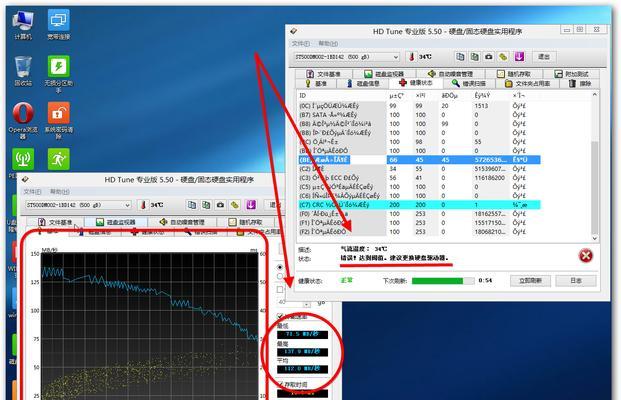Toggle 传输速率 checkbox above 最低 in benchmark window
This screenshot has height=400, width=621.
(x=280, y=316)
